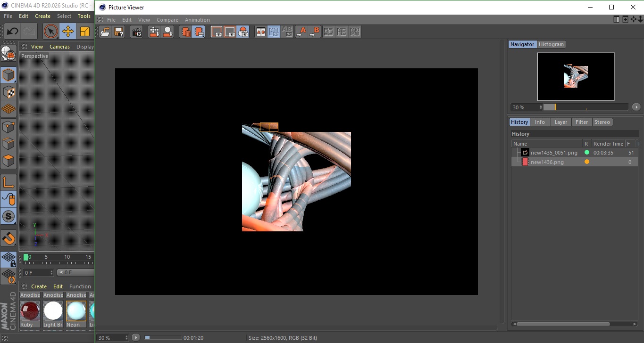Toggle the AB compare mode icon
The height and width of the screenshot is (343, 644).
tap(260, 32)
